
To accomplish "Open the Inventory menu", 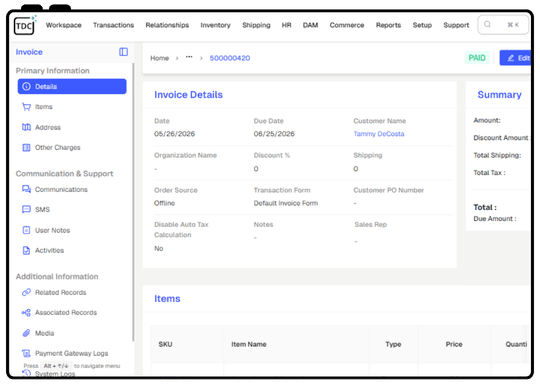I will tap(216, 25).
